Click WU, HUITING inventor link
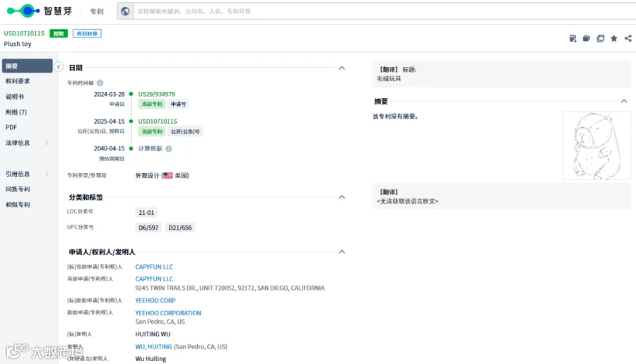Screen dimensions: 636x364 pos(153,346)
